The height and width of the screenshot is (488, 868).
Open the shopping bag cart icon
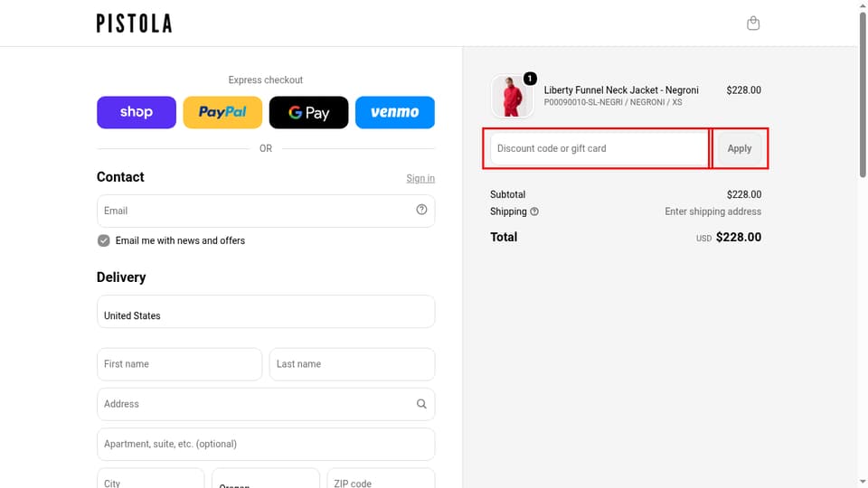click(753, 23)
